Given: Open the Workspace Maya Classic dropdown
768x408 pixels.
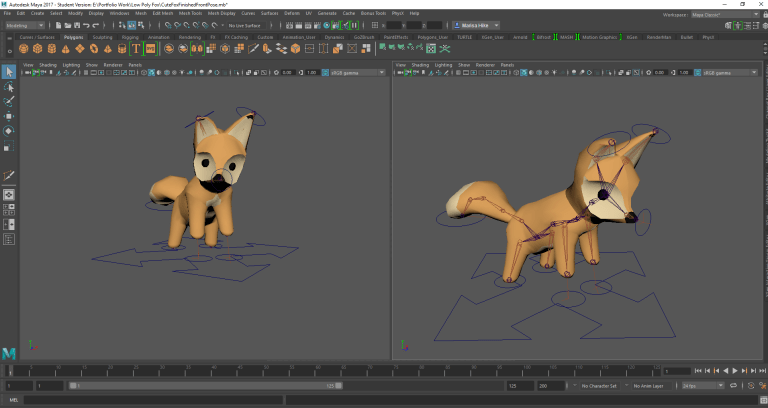Looking at the screenshot, I should click(x=725, y=15).
